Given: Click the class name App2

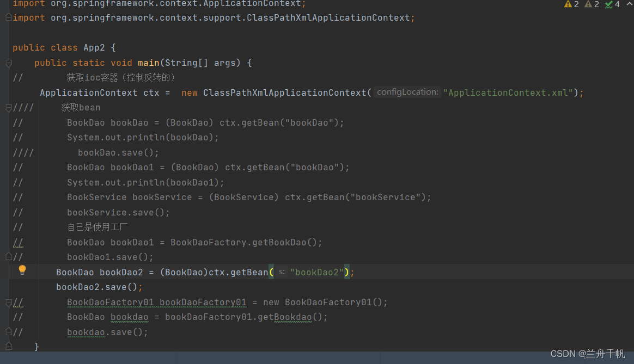Looking at the screenshot, I should coord(94,48).
